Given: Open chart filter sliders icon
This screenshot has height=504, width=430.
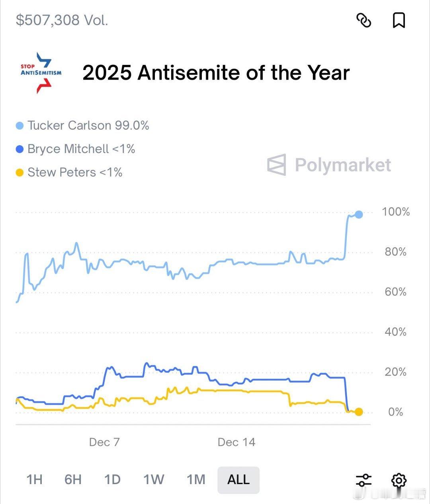Looking at the screenshot, I should 364,480.
